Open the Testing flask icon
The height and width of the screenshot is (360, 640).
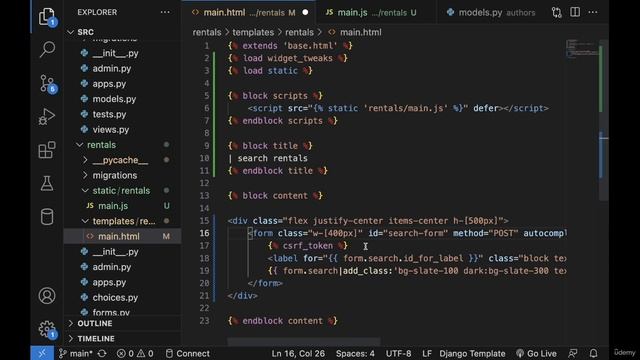pyautogui.click(x=47, y=183)
